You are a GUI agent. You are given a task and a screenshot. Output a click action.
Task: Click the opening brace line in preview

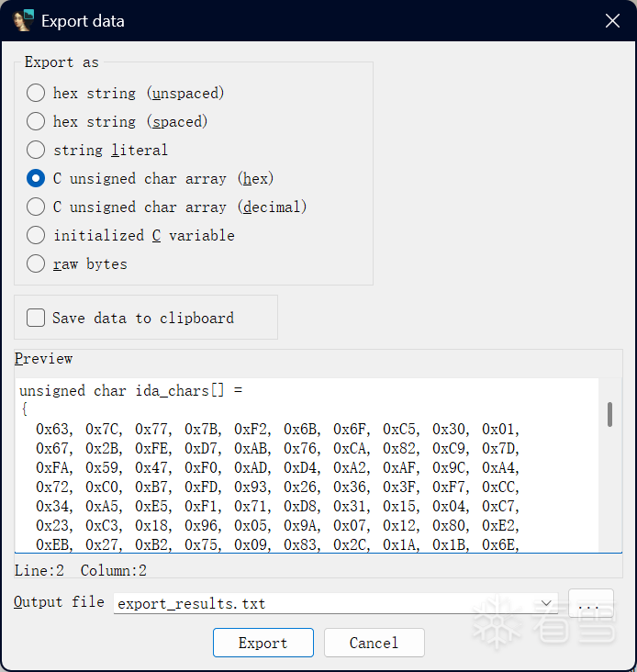pos(25,409)
